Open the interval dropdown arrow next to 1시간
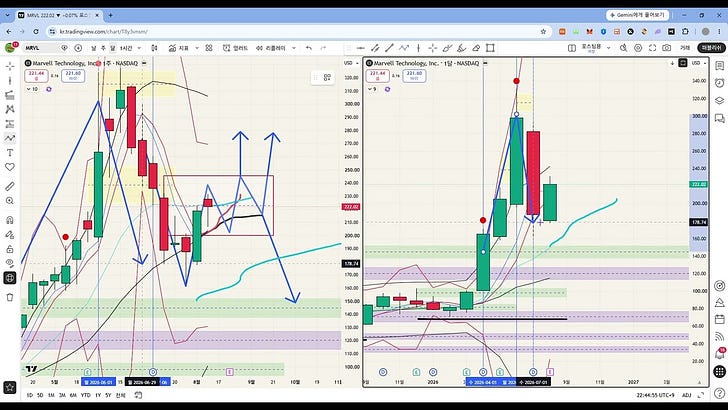 click(139, 48)
